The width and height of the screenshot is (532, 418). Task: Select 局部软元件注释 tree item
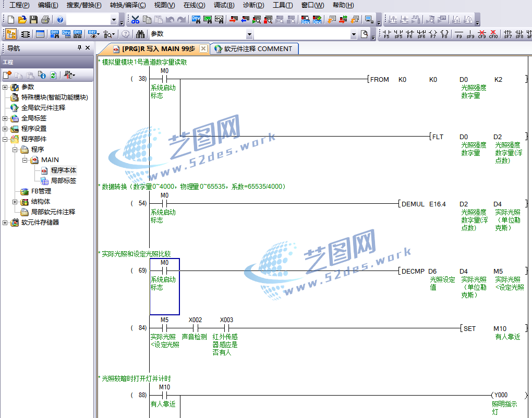[53, 212]
